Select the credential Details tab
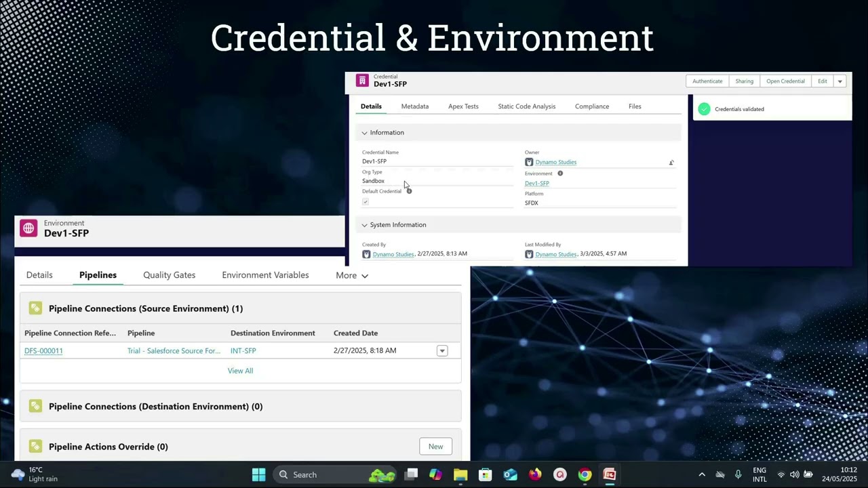The width and height of the screenshot is (868, 488). (371, 106)
